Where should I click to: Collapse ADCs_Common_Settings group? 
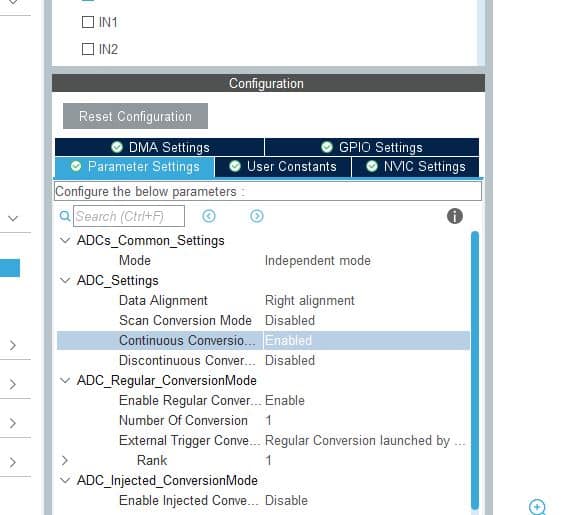coord(65,240)
